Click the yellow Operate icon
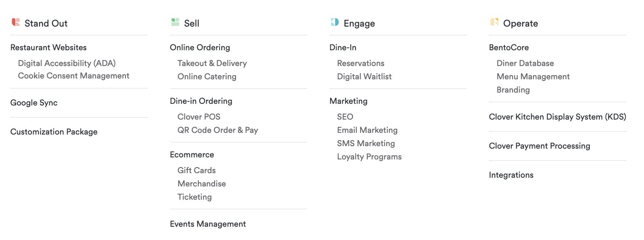The image size is (644, 240). [x=494, y=22]
